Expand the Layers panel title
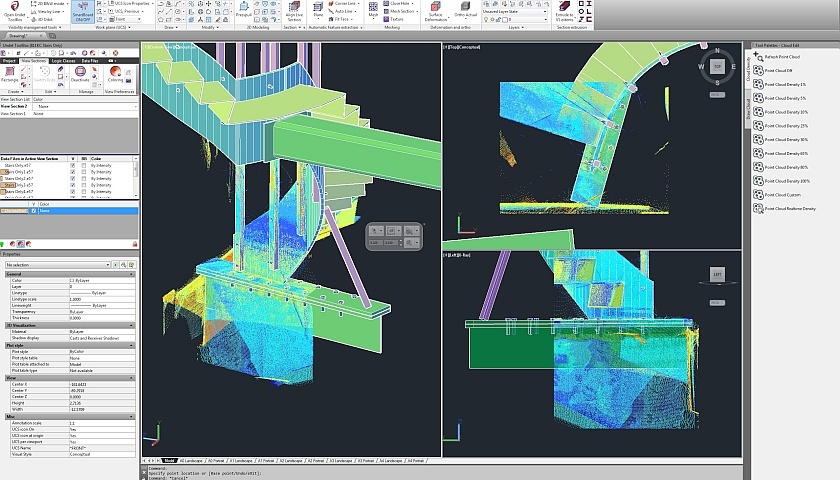The image size is (840, 480). tap(516, 27)
